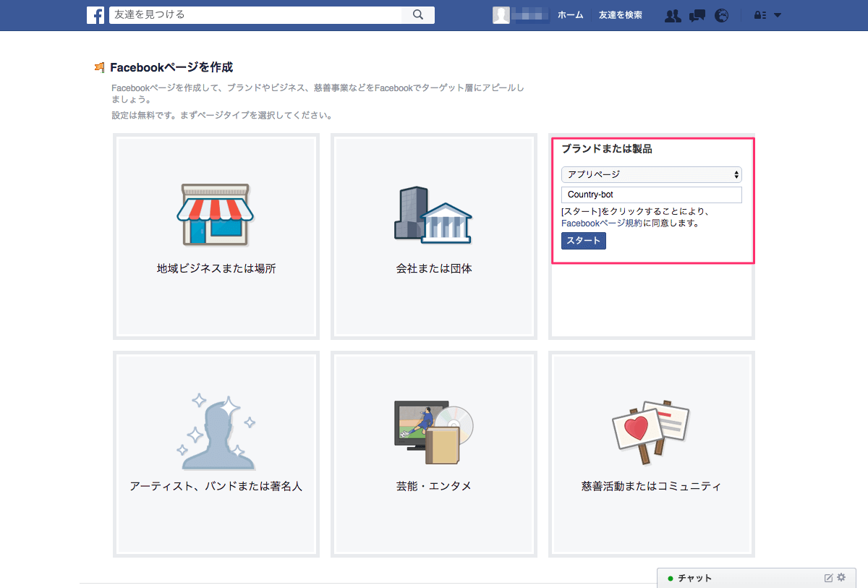868x588 pixels.
Task: Open the messages speech-bubble icon
Action: [x=697, y=15]
